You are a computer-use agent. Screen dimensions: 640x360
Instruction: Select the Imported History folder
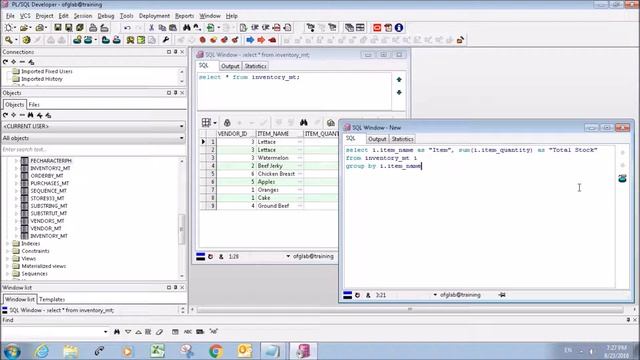(42, 79)
